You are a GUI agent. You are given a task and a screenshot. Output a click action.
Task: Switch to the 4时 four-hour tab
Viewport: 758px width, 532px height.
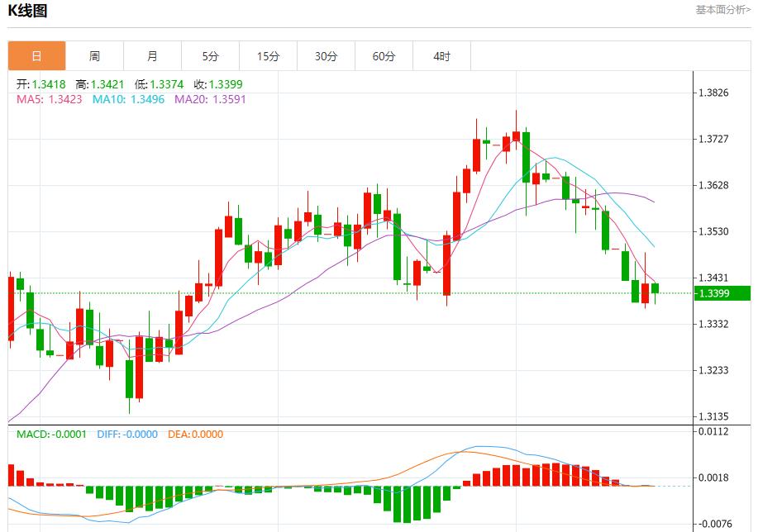point(441,56)
